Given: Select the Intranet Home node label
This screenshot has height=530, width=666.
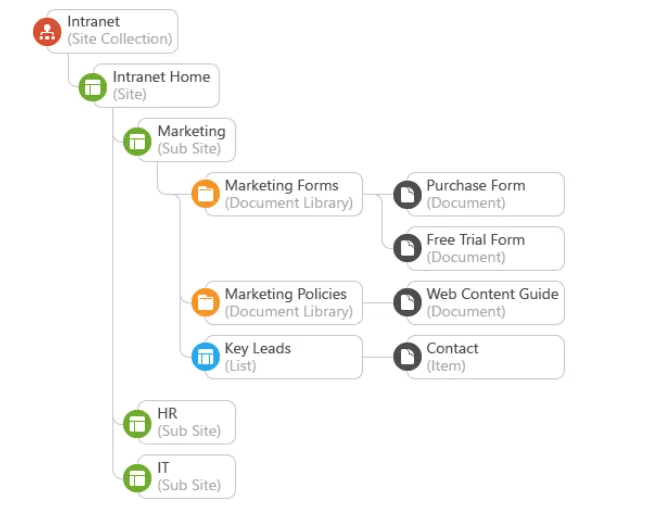Looking at the screenshot, I should 161,77.
